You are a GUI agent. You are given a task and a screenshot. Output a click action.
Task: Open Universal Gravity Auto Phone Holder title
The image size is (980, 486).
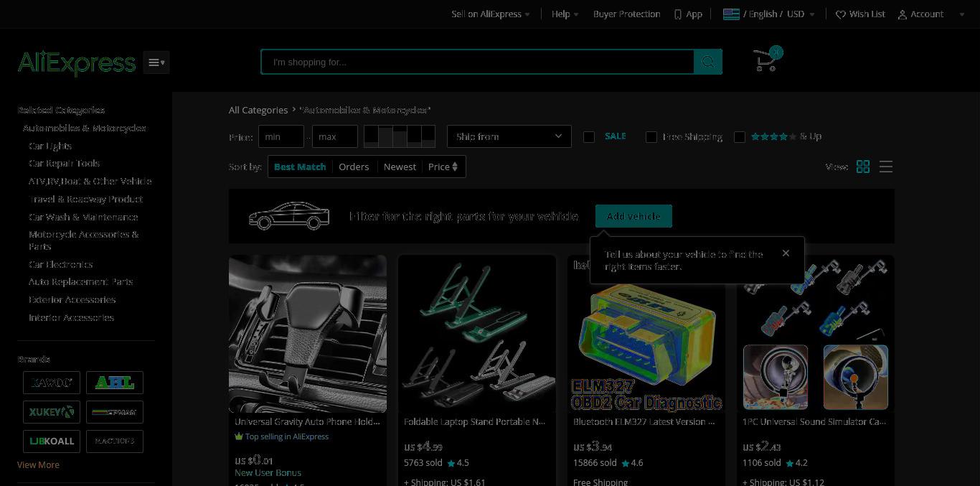tap(307, 421)
